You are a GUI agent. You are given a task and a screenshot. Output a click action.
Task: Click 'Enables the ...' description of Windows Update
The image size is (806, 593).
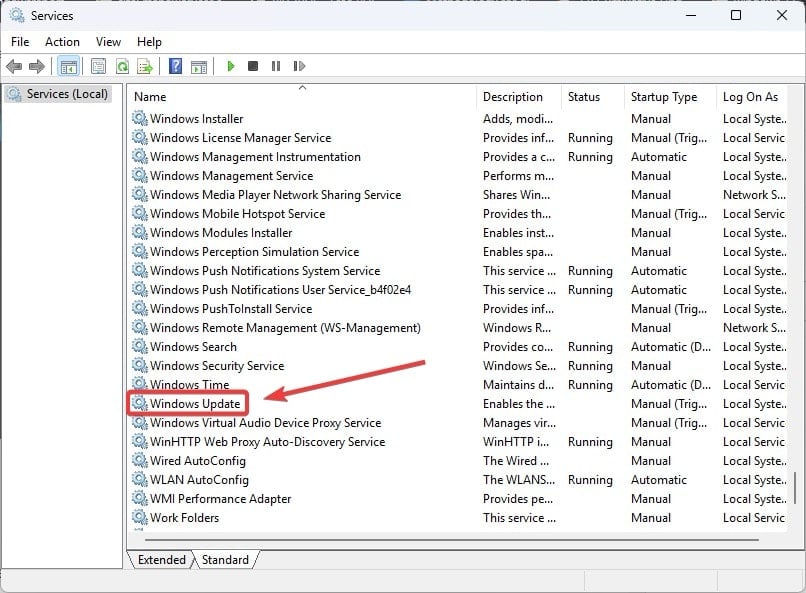click(x=519, y=404)
